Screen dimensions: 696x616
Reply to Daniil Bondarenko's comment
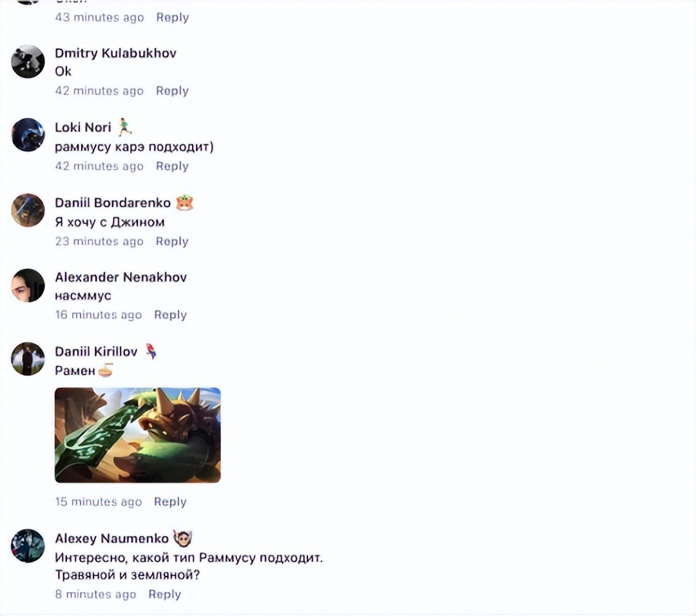point(172,242)
